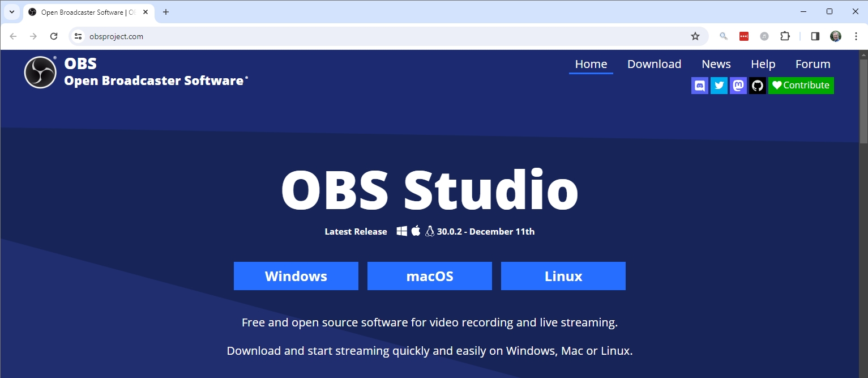
Task: Bookmark this page with star icon
Action: [x=695, y=36]
